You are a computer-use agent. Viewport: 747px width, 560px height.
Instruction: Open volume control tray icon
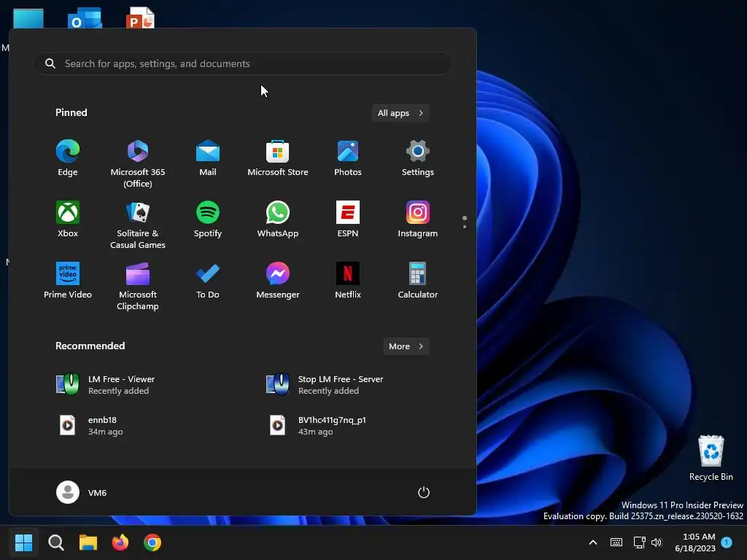(657, 542)
